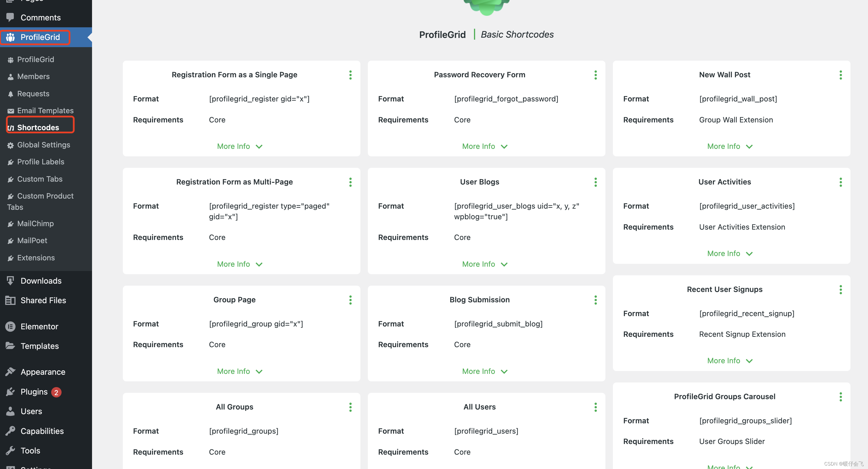Viewport: 868px width, 469px height.
Task: Click three-dot options on New Wall Post card
Action: point(840,75)
